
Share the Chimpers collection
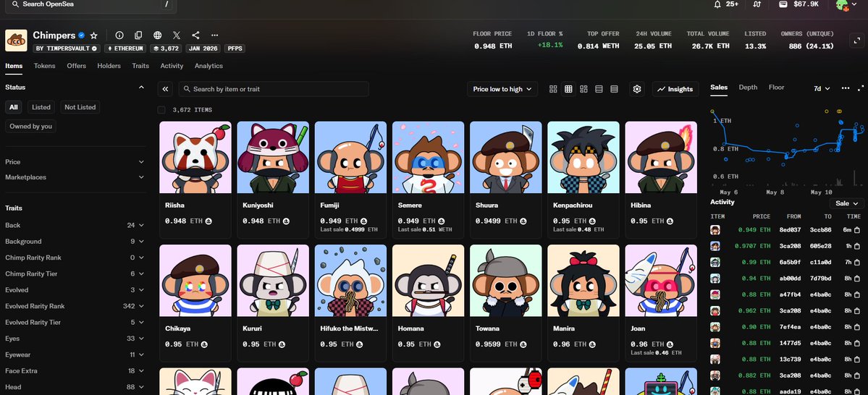pos(195,35)
